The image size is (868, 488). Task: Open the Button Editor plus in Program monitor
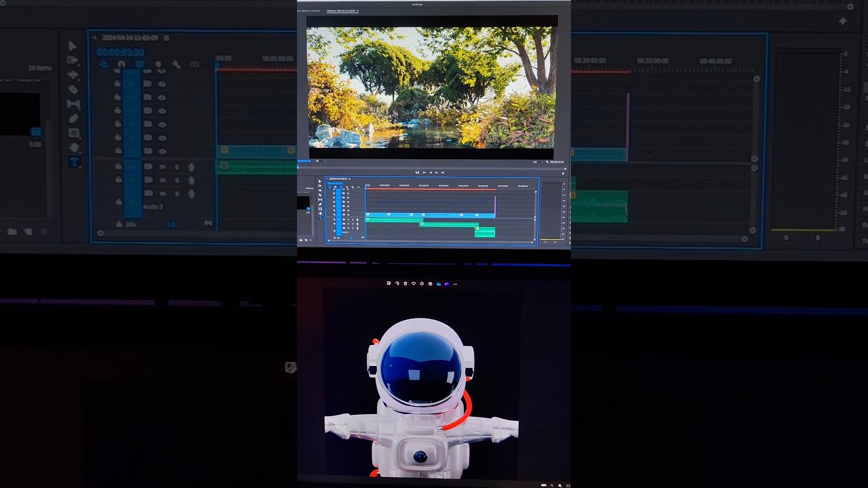(x=564, y=174)
